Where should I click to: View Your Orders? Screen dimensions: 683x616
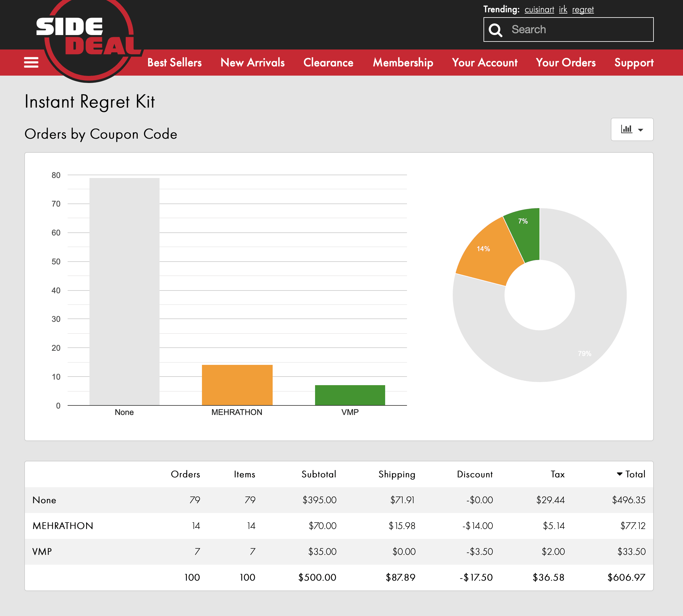566,63
